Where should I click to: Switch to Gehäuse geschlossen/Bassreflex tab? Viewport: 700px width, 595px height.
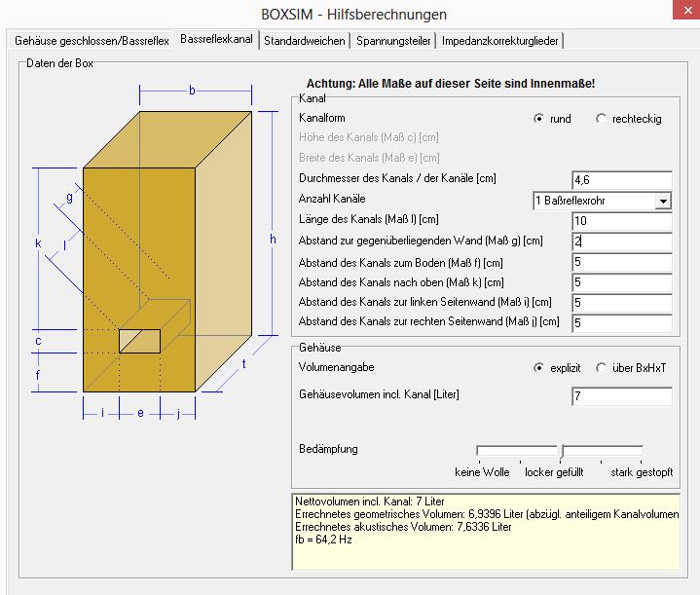tap(92, 41)
